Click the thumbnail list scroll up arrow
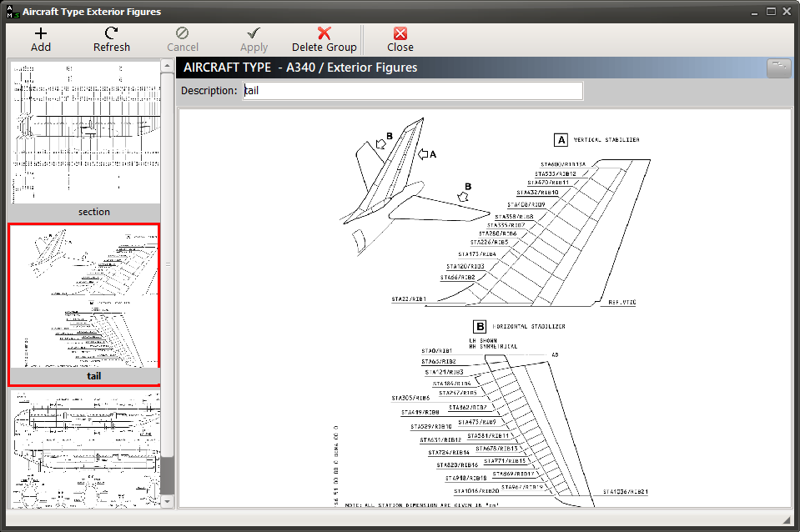The image size is (800, 532). coord(168,66)
